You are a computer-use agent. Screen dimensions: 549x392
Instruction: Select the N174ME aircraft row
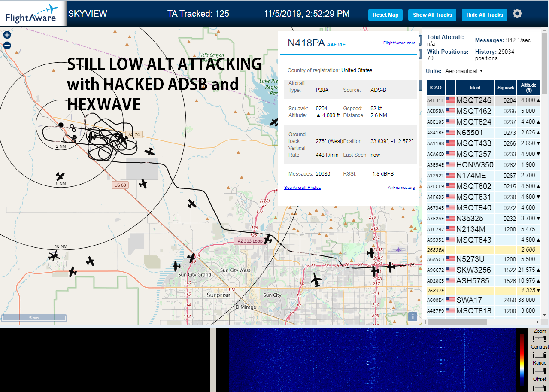click(484, 176)
